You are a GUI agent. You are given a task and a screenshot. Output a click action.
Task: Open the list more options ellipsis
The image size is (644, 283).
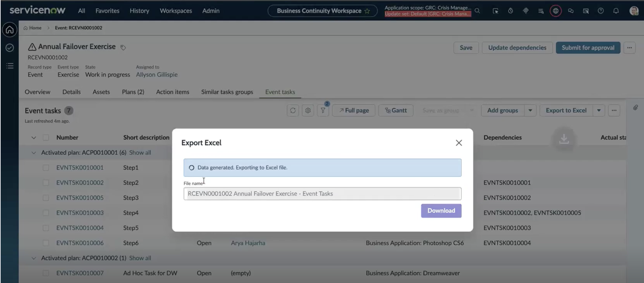coord(614,110)
